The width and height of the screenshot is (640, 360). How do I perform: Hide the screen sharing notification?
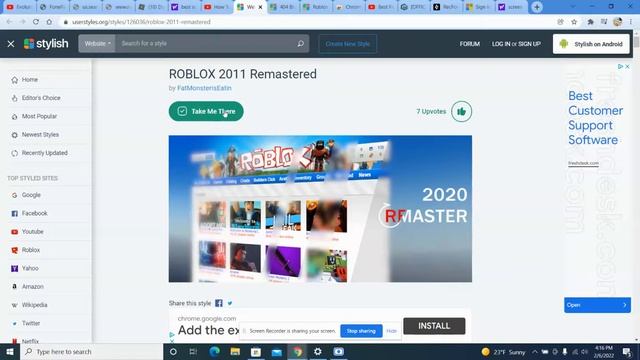pos(391,331)
